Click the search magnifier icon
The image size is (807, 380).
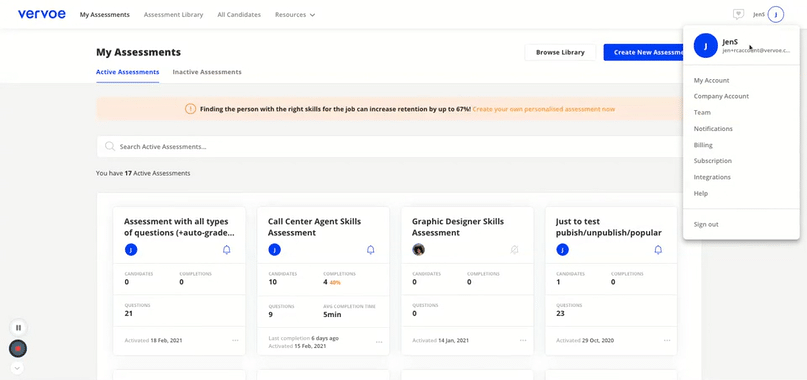[110, 147]
